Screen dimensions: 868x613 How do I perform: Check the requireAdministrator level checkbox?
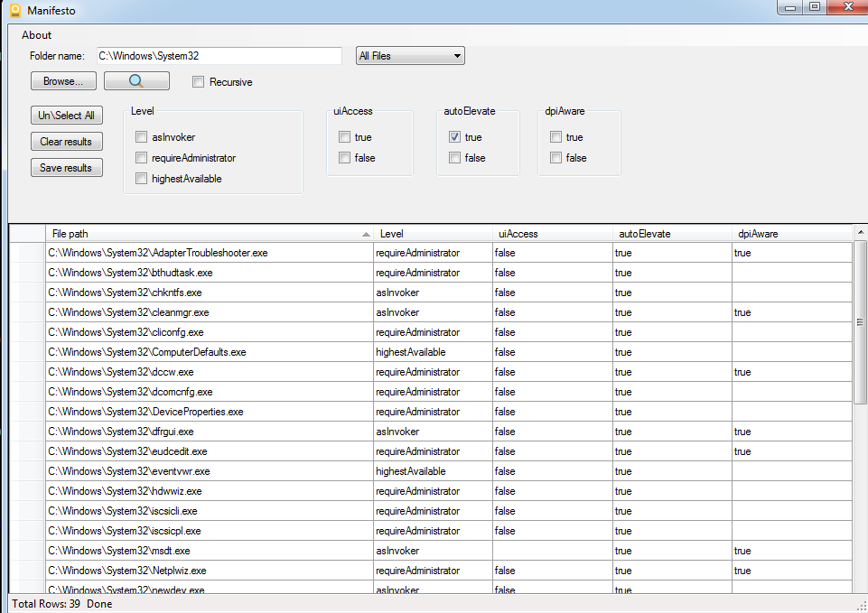pos(142,158)
